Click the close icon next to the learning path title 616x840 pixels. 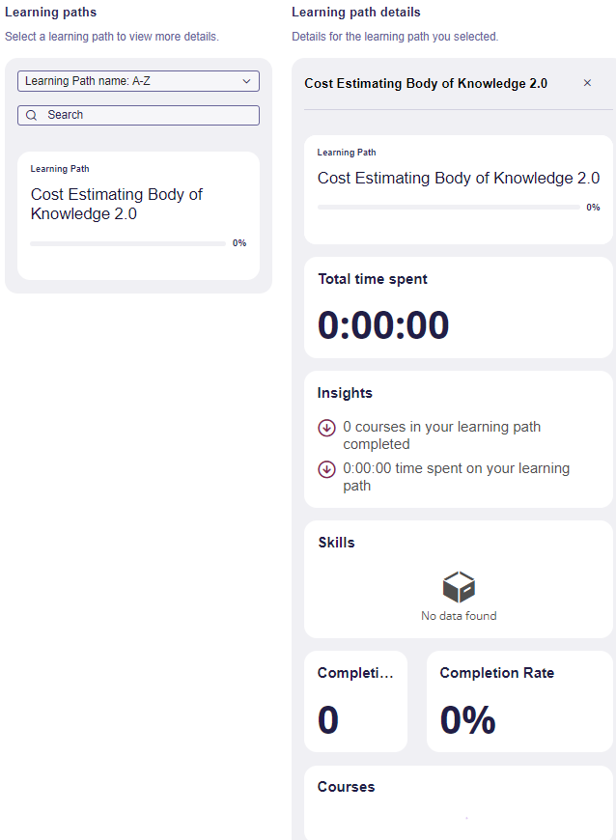587,83
